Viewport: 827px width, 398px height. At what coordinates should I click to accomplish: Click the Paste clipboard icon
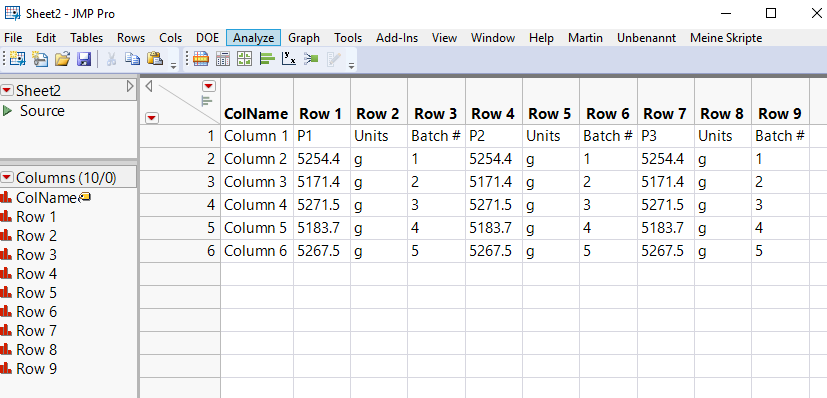click(155, 59)
